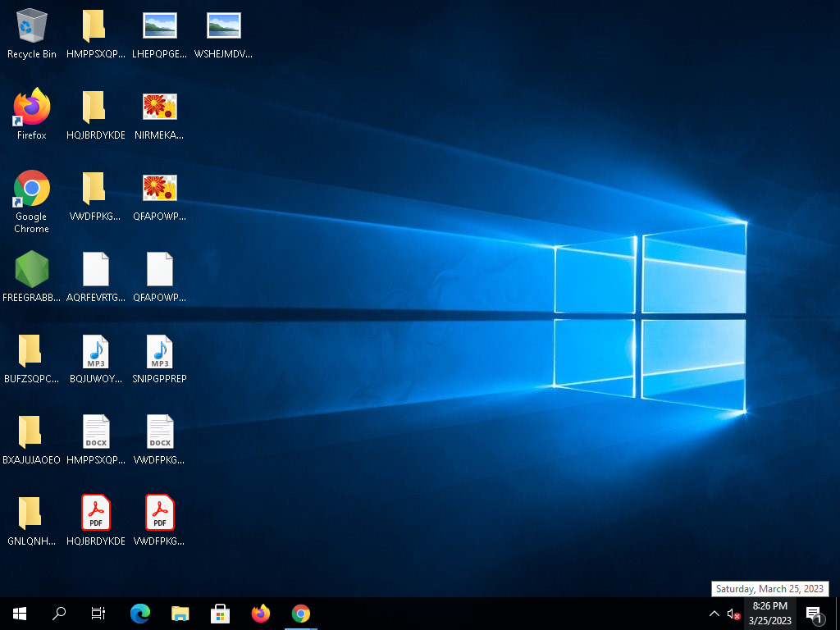
Task: Open the muted volume tray icon
Action: (733, 614)
